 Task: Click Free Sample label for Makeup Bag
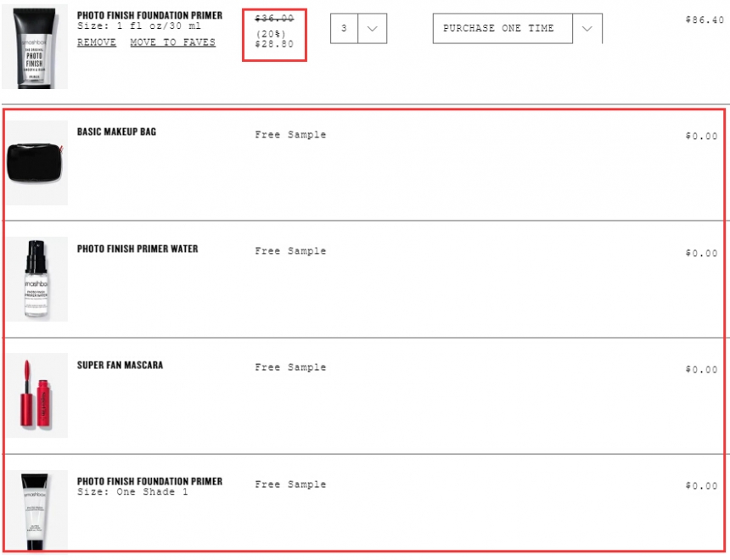(290, 135)
